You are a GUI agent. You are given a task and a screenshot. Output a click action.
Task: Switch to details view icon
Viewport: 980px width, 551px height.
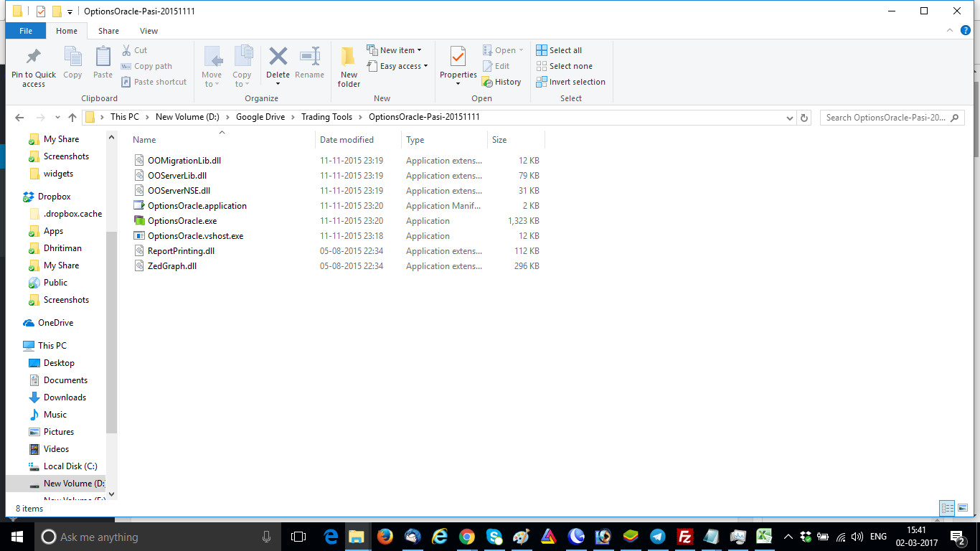[x=947, y=508]
